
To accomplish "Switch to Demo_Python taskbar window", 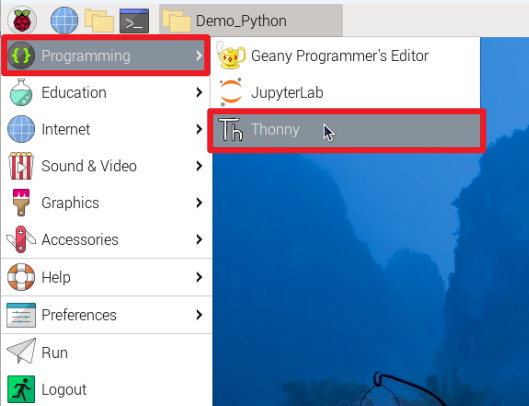I will click(x=251, y=21).
